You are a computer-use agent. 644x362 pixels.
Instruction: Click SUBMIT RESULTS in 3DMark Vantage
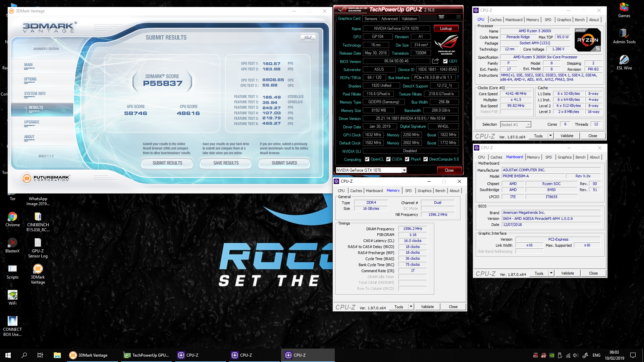click(167, 163)
